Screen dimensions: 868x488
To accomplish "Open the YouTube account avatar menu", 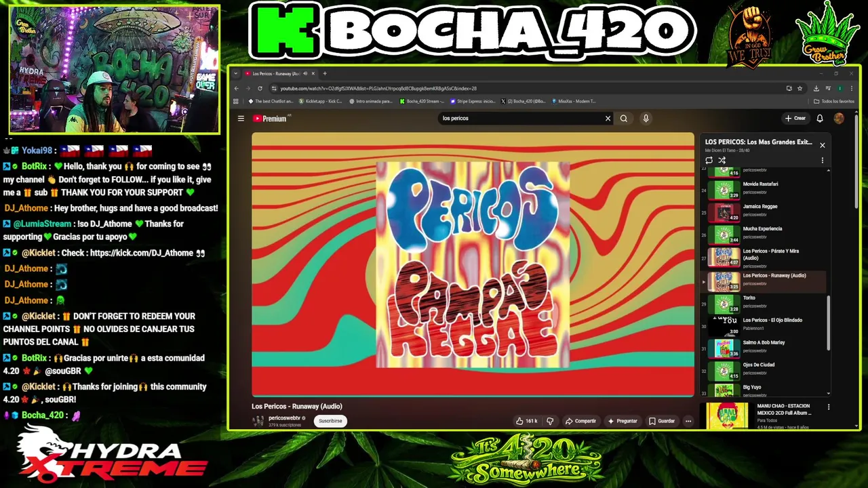I will (839, 119).
